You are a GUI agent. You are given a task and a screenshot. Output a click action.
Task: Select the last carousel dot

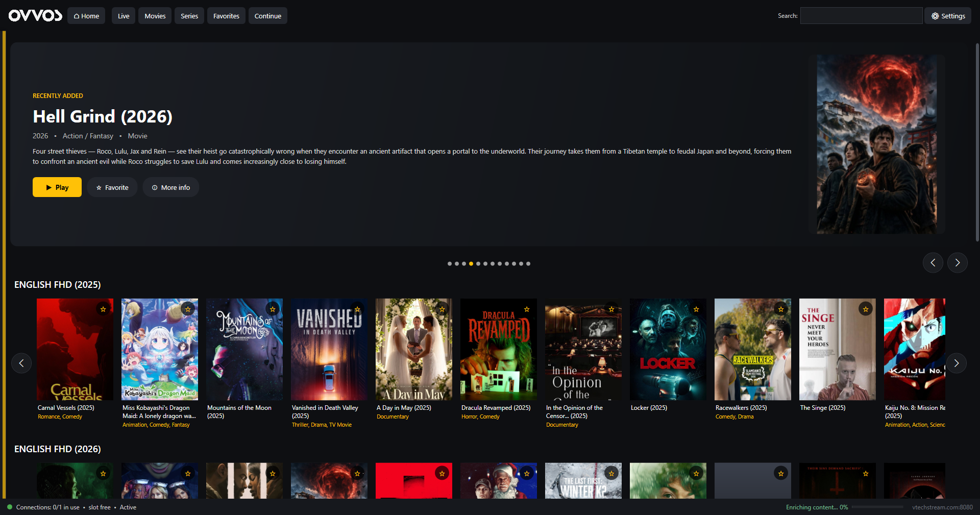528,264
